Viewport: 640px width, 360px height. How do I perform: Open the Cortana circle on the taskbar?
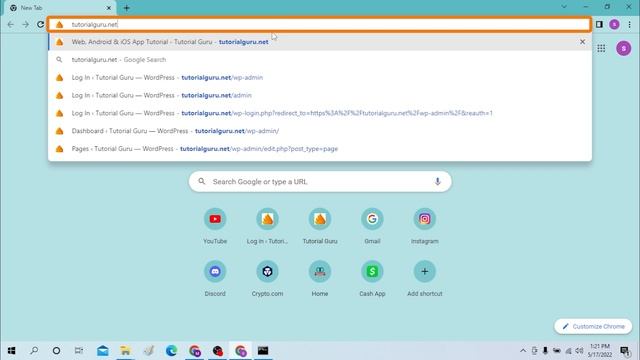(56, 351)
